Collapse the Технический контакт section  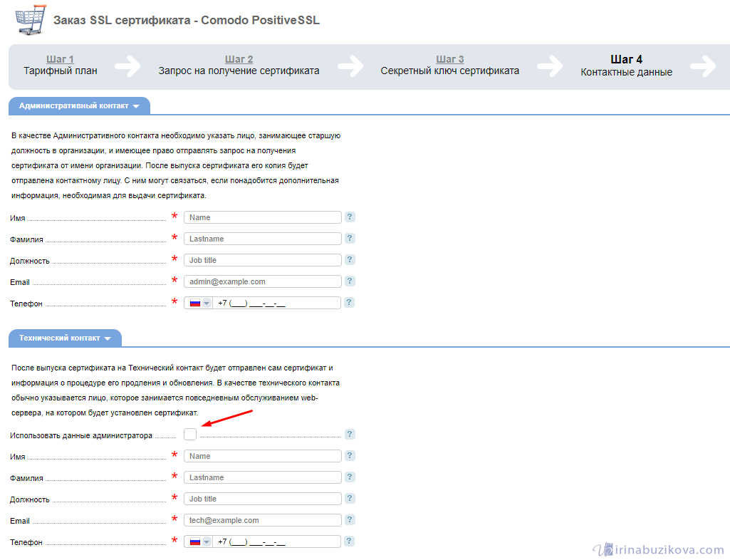65,338
